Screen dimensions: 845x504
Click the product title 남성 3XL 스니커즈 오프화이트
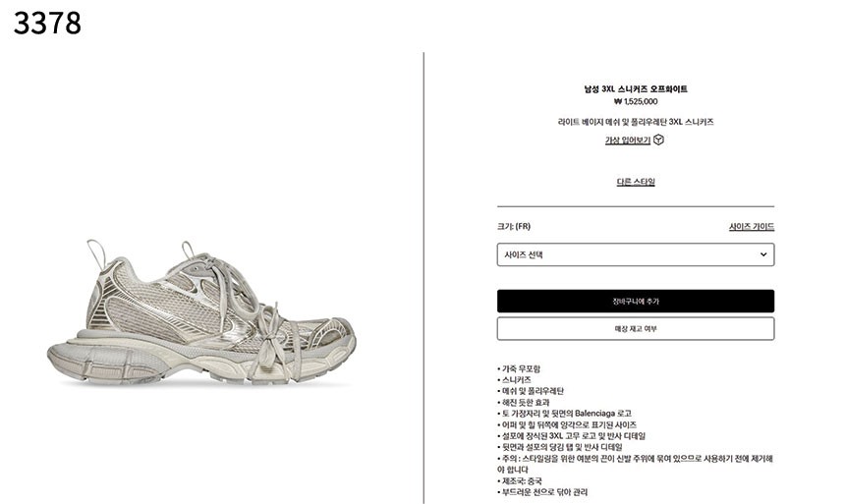click(636, 89)
